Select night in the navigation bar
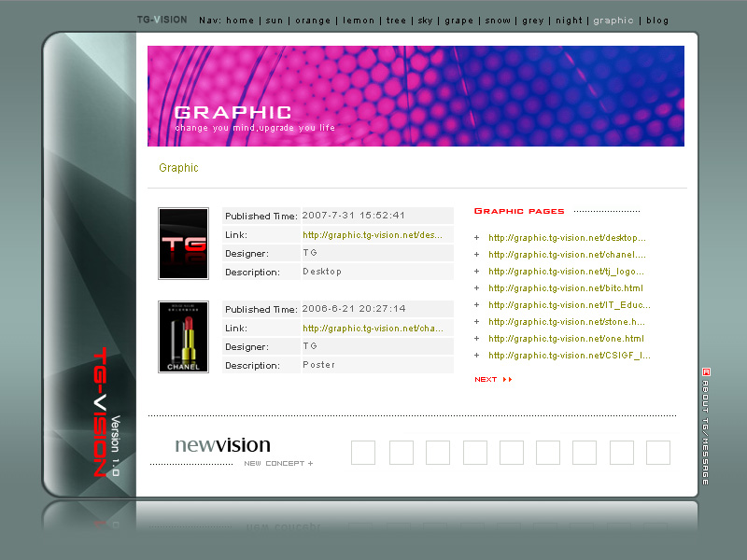 569,21
